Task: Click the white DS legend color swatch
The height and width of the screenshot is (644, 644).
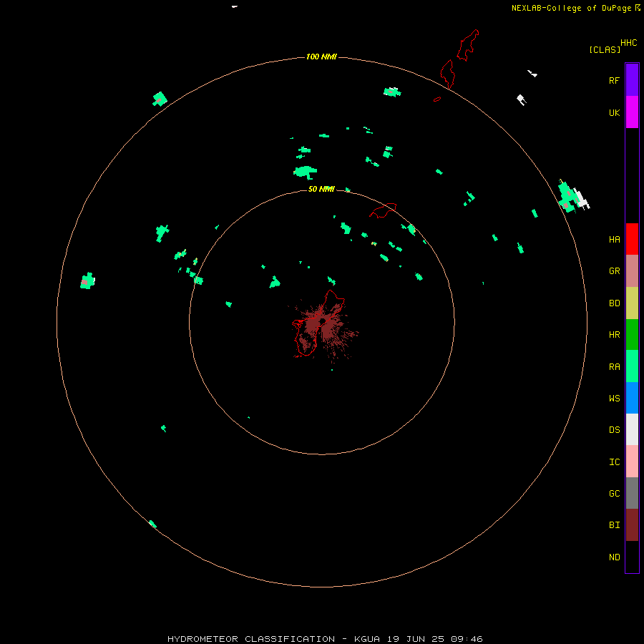Action: tap(632, 429)
